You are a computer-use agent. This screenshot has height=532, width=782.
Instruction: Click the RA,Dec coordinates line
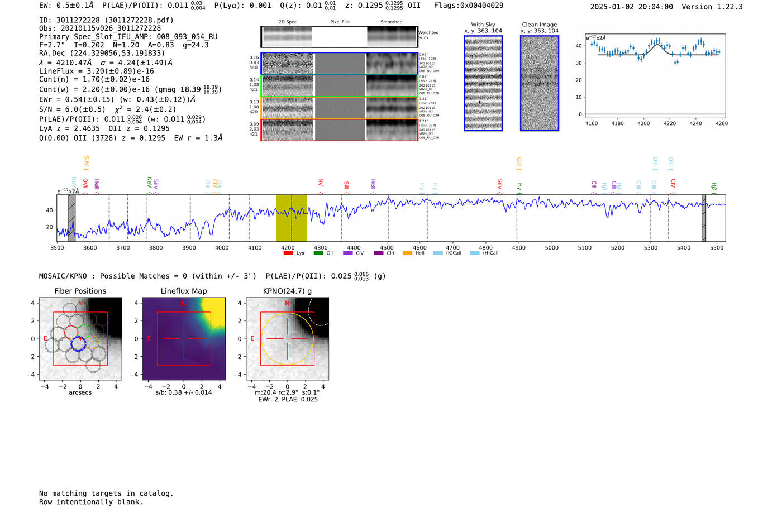coord(102,54)
